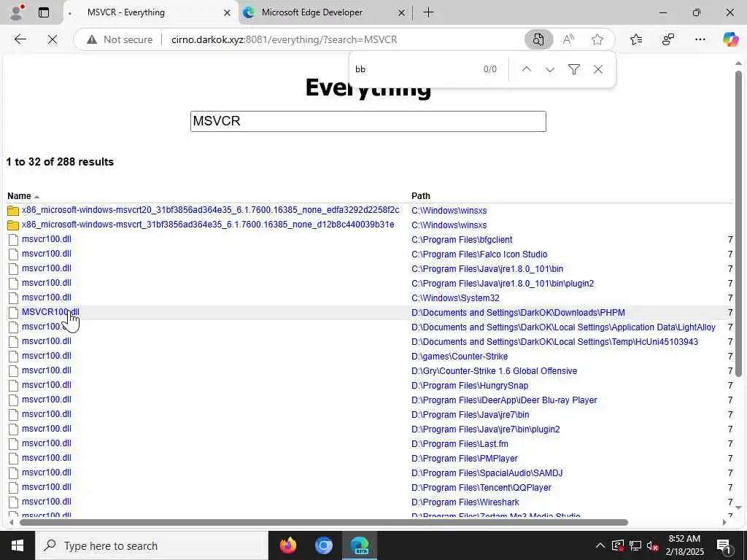This screenshot has width=747, height=560.
Task: Open path D:\Program Files\SpacialAudio\SAMDJ
Action: click(487, 472)
